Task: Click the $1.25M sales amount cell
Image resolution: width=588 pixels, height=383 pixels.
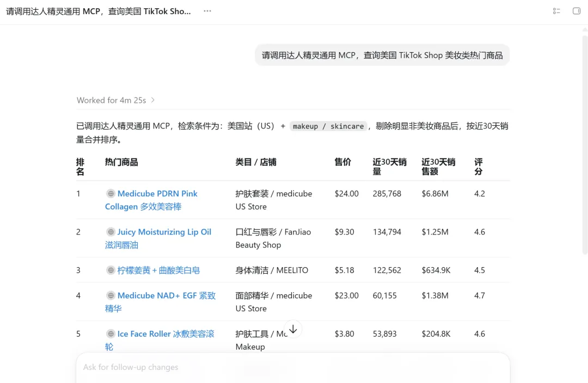Action: (x=434, y=232)
